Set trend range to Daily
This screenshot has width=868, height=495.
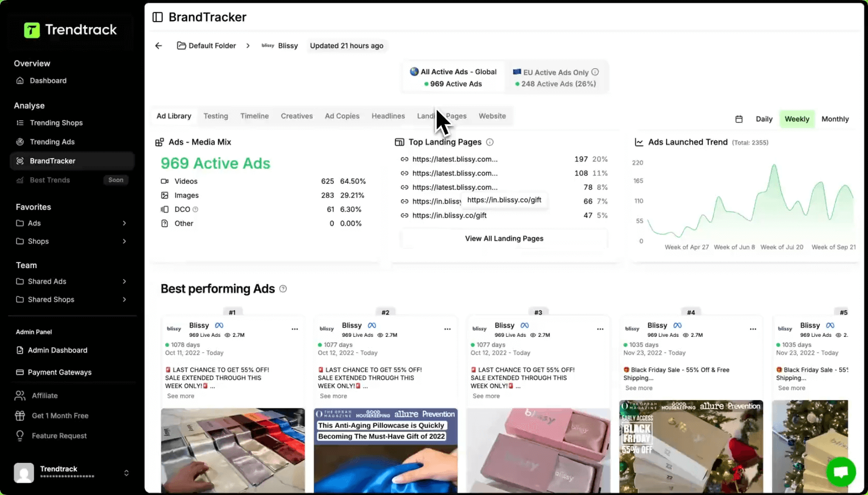pyautogui.click(x=764, y=119)
